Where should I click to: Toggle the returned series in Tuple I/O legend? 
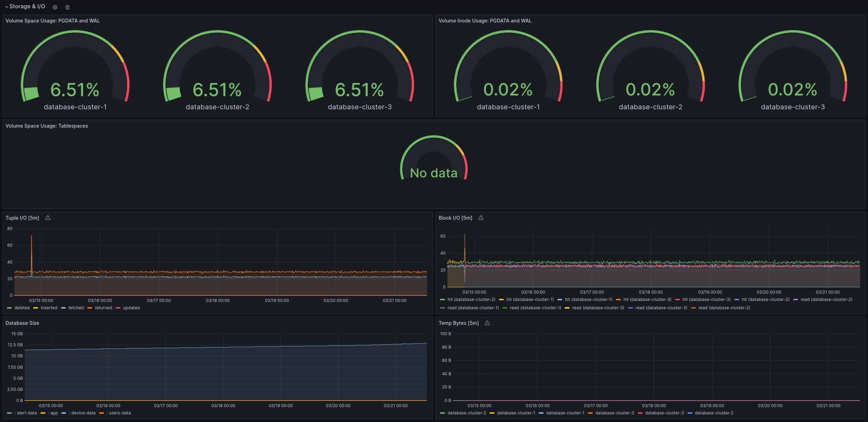coord(103,308)
